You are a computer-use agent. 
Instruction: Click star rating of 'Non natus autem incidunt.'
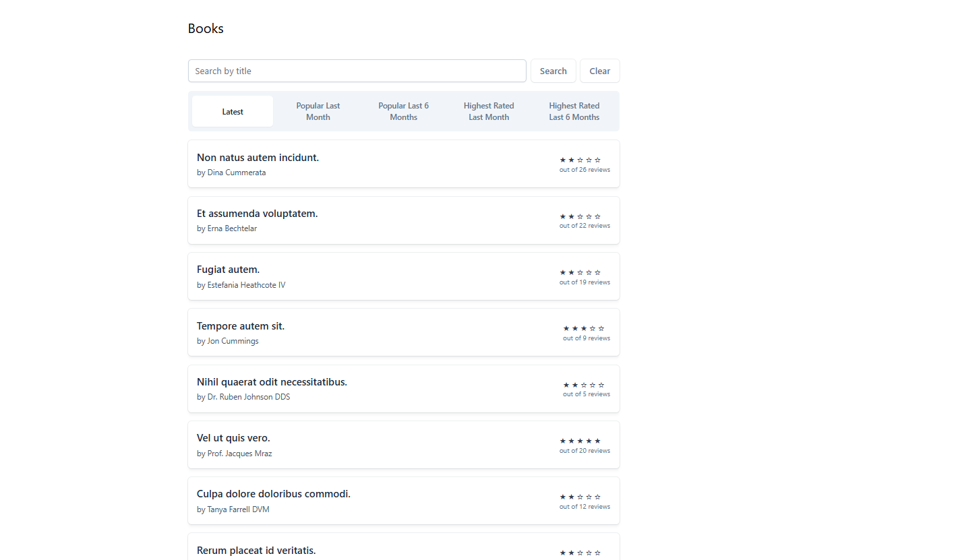tap(580, 160)
